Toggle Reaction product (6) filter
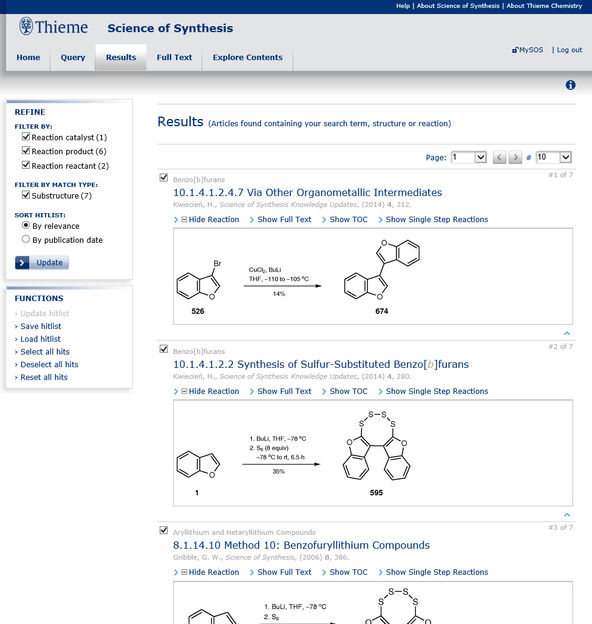The height and width of the screenshot is (624, 592). point(26,151)
